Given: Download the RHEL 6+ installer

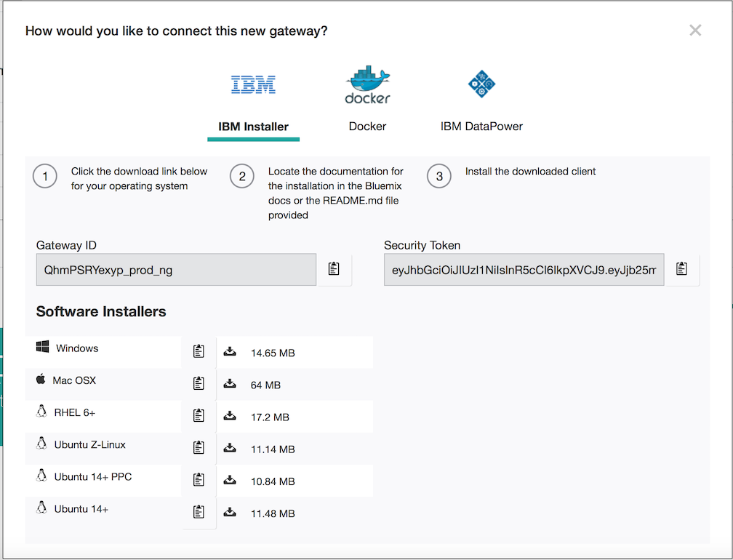Looking at the screenshot, I should (230, 415).
